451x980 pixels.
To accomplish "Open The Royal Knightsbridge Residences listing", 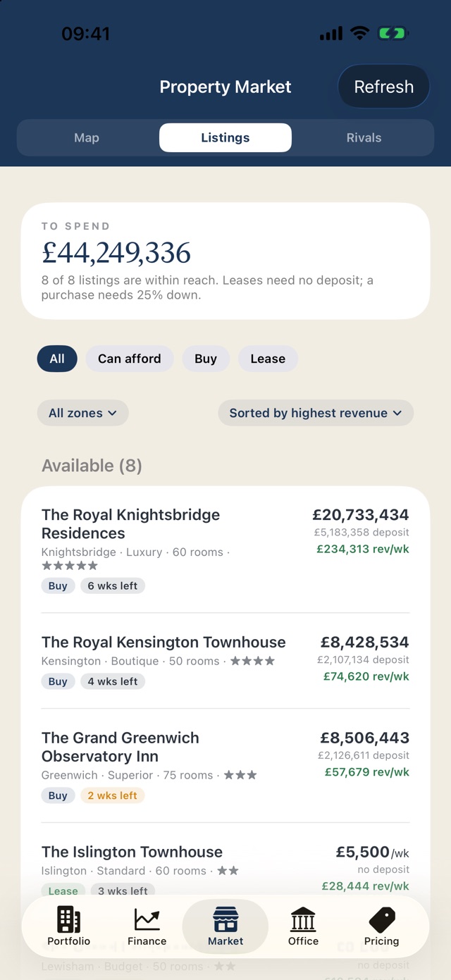I will [225, 550].
